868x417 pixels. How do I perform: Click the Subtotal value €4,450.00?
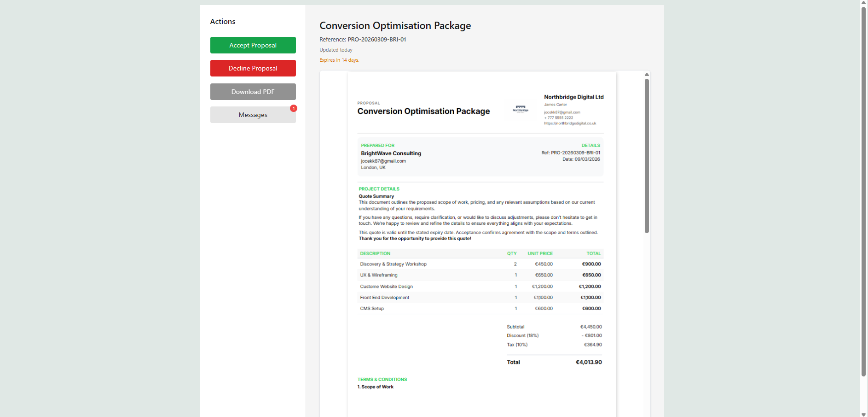coord(590,327)
